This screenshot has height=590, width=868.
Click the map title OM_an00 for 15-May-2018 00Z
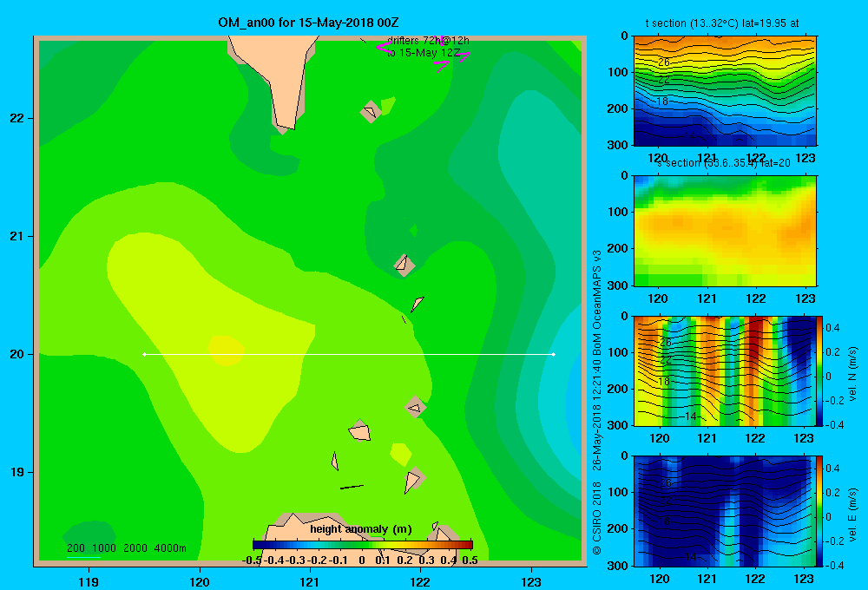click(x=308, y=23)
